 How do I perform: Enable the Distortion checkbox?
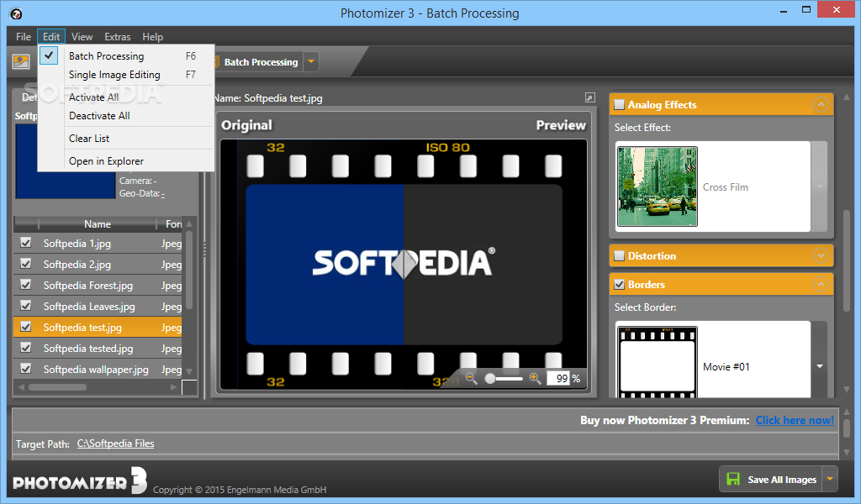619,255
